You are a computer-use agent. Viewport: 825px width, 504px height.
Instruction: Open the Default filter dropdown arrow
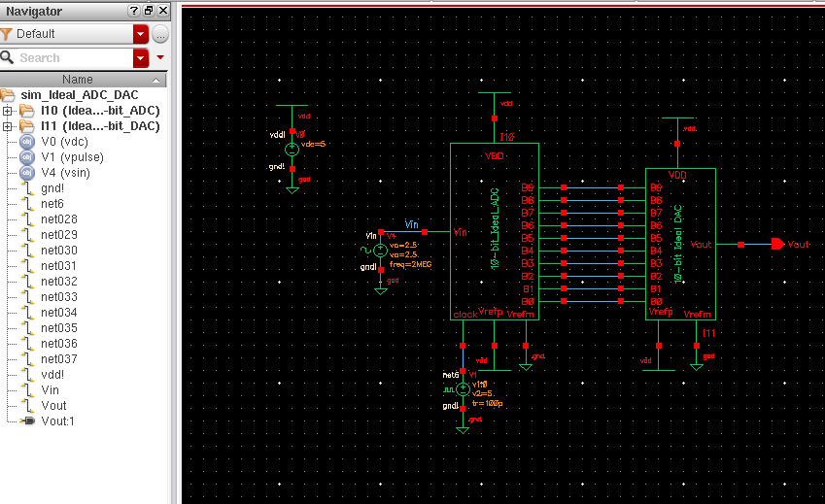[x=140, y=34]
